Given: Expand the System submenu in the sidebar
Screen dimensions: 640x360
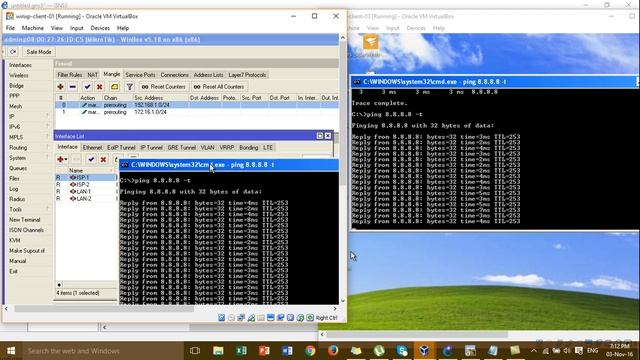Looking at the screenshot, I should coord(29,158).
